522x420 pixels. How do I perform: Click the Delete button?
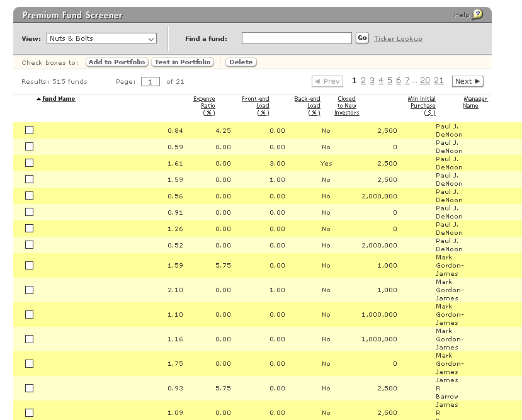click(x=241, y=62)
